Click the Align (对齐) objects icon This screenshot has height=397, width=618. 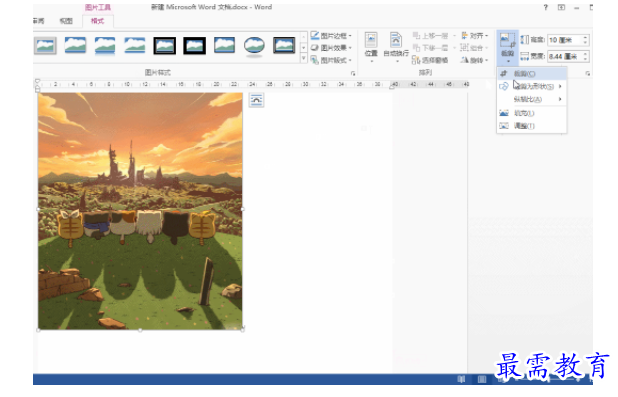(464, 35)
